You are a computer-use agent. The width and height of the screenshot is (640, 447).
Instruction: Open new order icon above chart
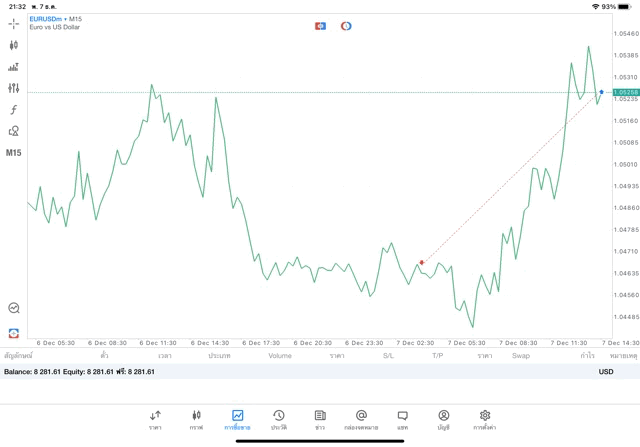pyautogui.click(x=320, y=26)
